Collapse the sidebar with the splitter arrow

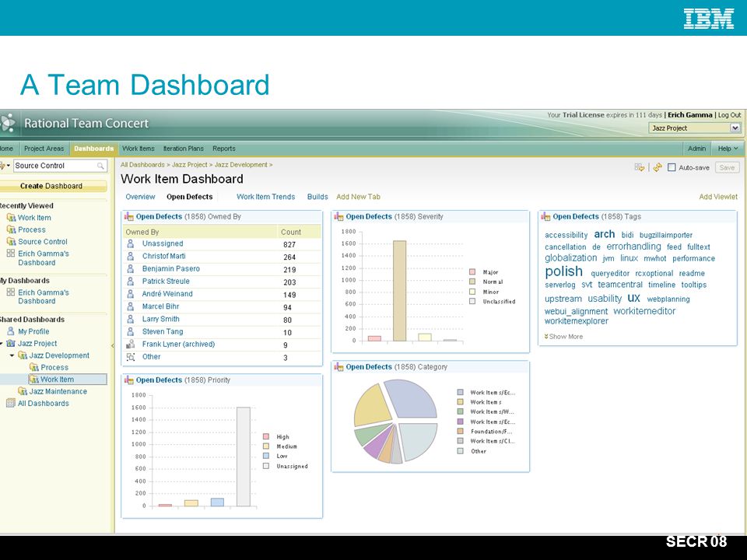(x=112, y=345)
